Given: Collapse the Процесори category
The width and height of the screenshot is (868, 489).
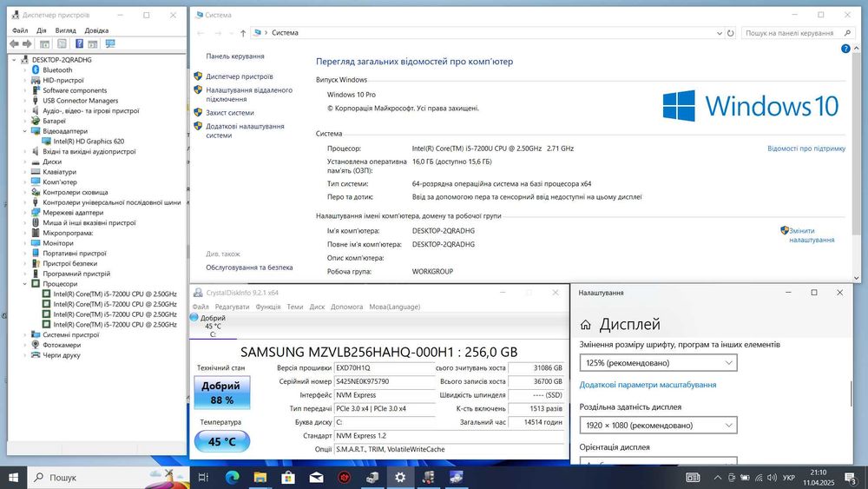Looking at the screenshot, I should click(x=25, y=283).
